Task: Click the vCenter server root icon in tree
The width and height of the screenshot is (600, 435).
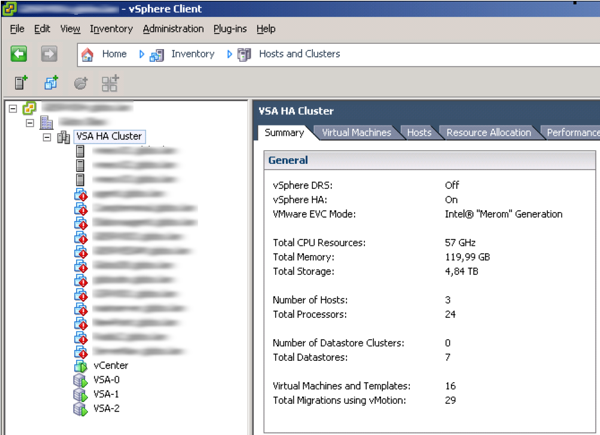Action: click(29, 108)
